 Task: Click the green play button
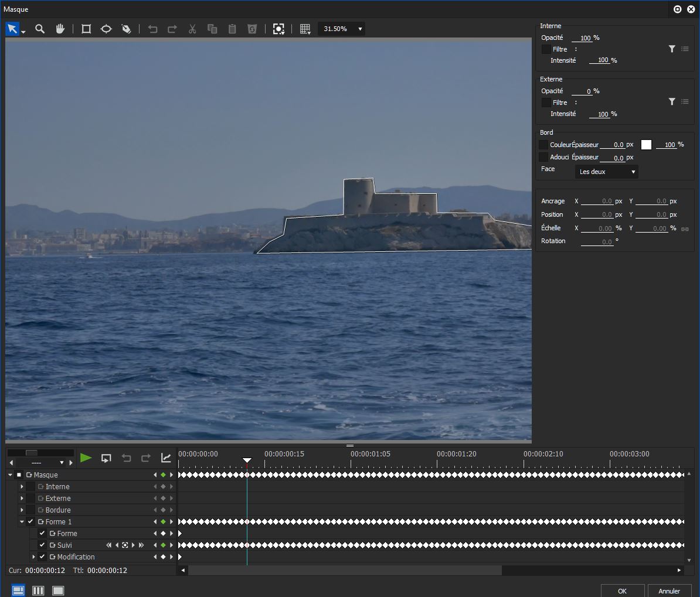click(86, 458)
